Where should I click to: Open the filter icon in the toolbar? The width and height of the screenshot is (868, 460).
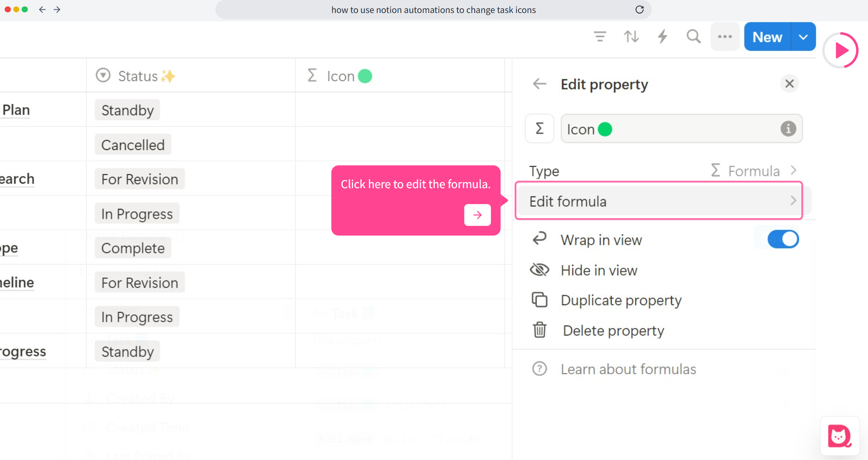coord(600,37)
